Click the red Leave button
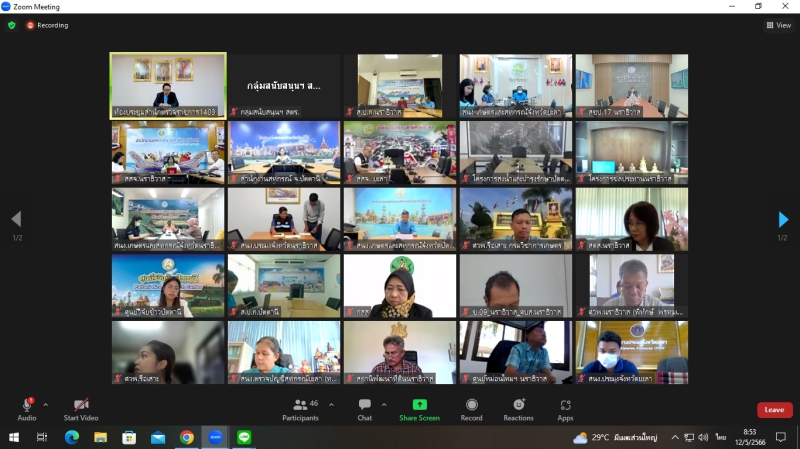Viewport: 800px width, 449px height. click(774, 410)
